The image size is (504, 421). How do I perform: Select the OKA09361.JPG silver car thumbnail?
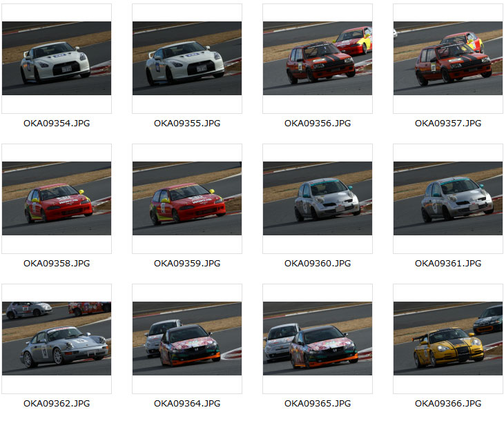point(448,198)
